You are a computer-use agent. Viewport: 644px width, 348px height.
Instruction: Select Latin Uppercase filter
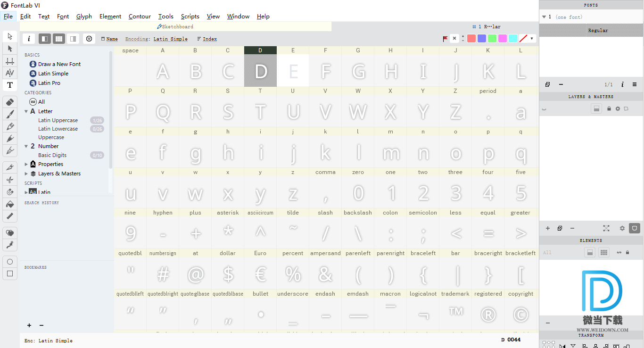[58, 120]
